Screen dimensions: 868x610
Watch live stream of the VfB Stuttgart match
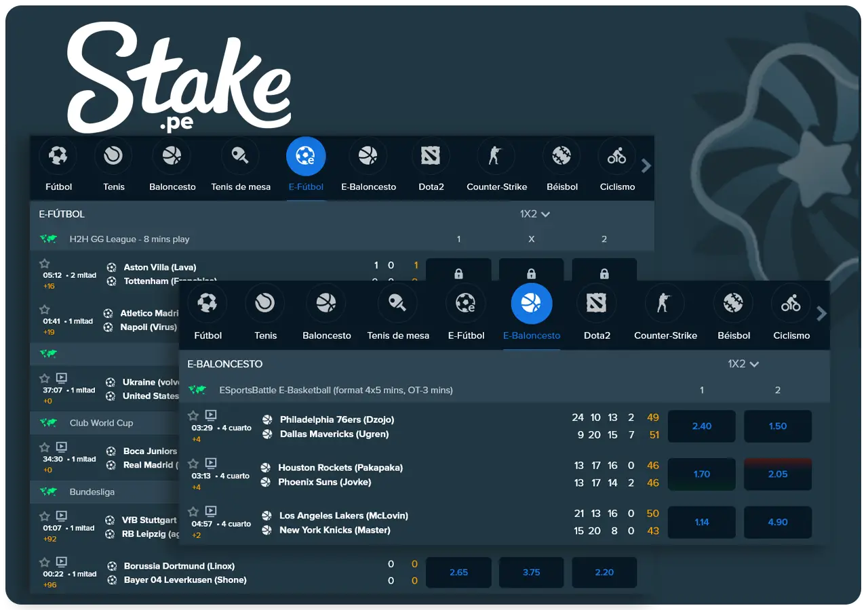pyautogui.click(x=62, y=516)
